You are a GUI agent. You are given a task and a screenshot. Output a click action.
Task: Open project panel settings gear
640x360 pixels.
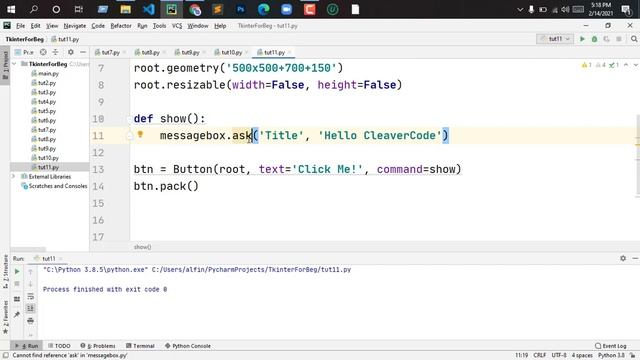71,52
